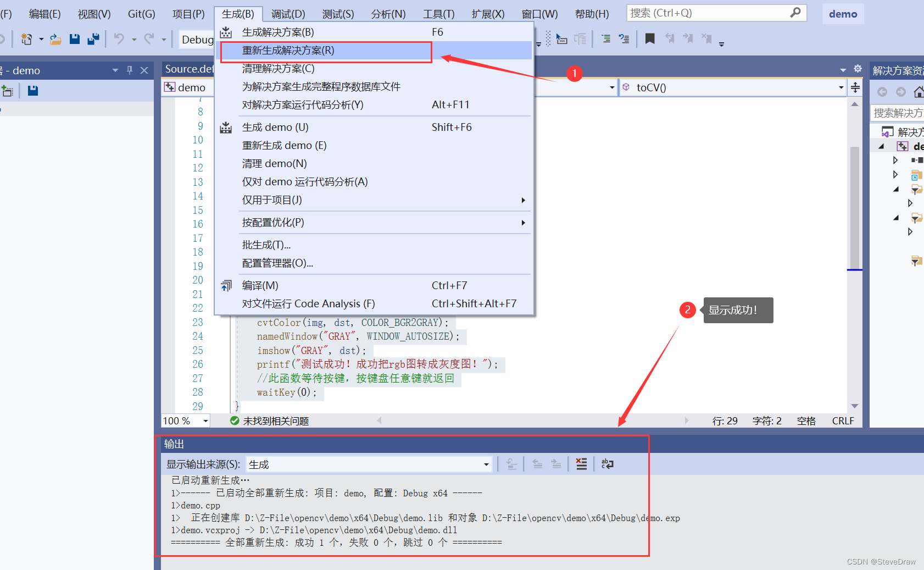The image size is (924, 570).
Task: Select 生成解决方案(B) menu item
Action: (x=374, y=32)
